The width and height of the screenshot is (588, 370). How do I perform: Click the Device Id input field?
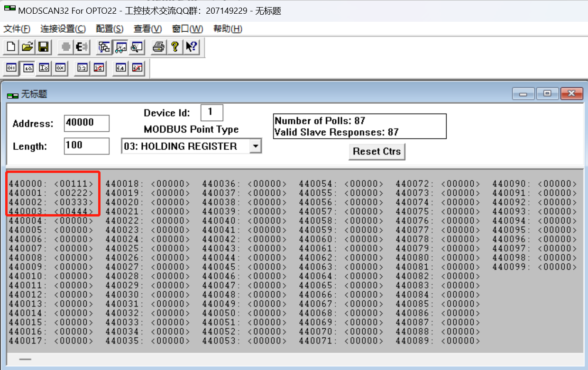pyautogui.click(x=211, y=113)
